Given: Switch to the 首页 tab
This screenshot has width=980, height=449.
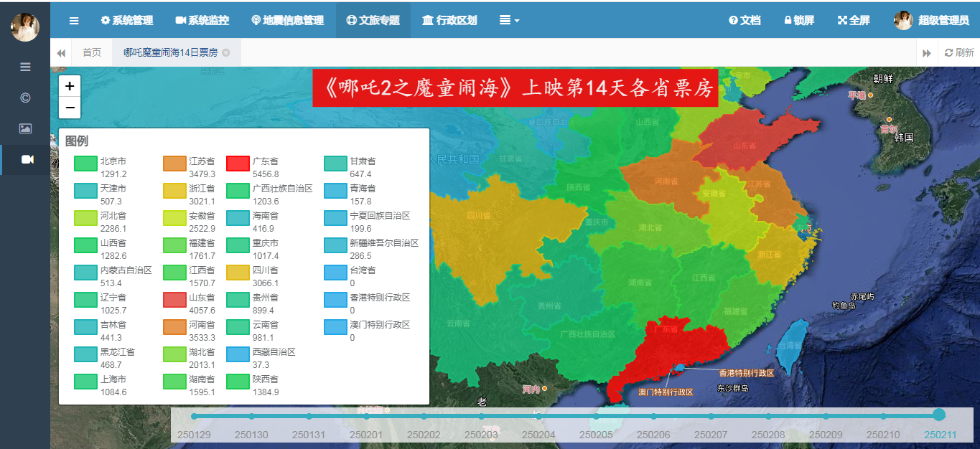Looking at the screenshot, I should pyautogui.click(x=92, y=52).
